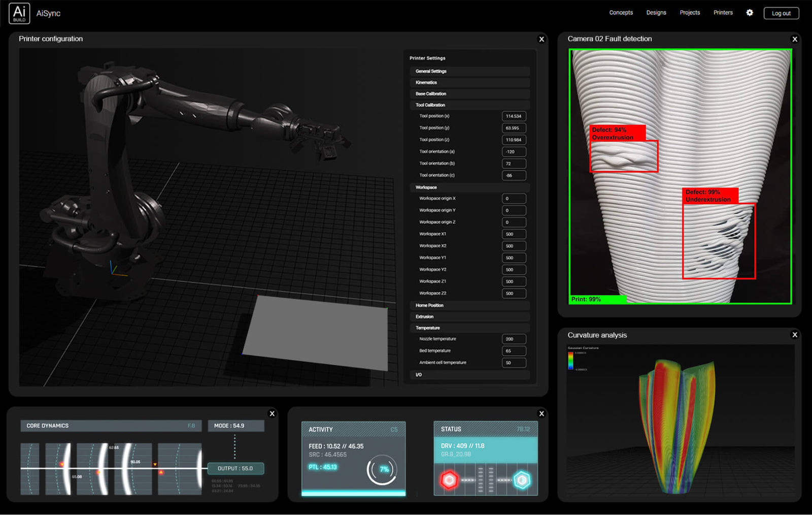
Task: Expand the Extrusion settings section
Action: coord(469,316)
